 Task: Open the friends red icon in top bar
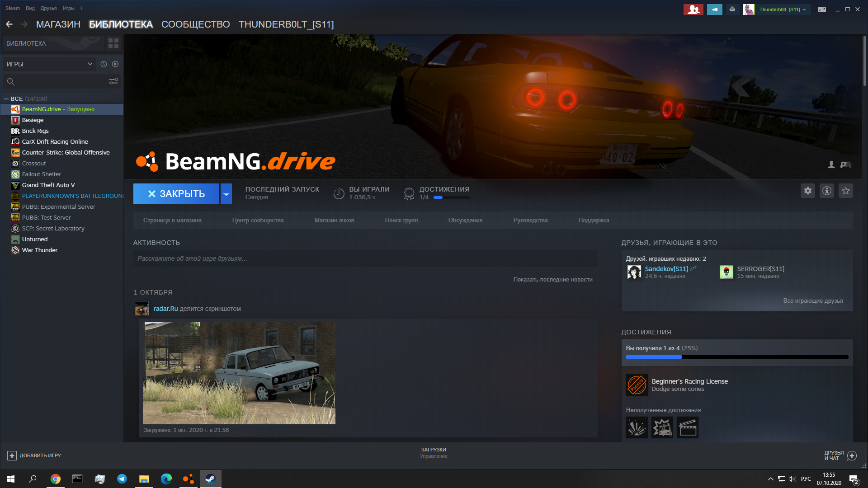click(693, 9)
